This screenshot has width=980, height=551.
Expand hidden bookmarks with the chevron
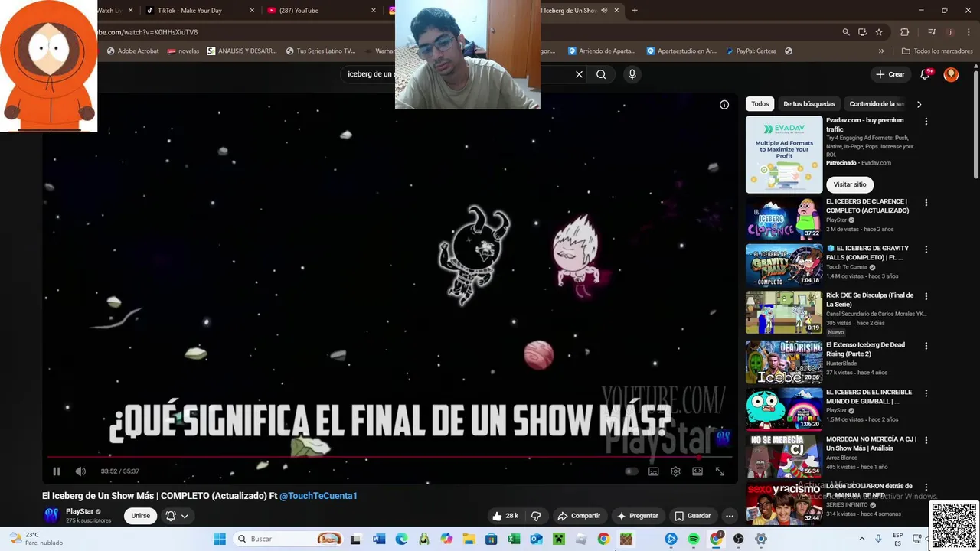881,51
